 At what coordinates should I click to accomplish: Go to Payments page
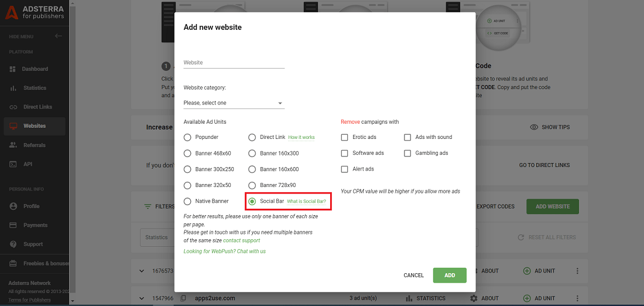tap(35, 225)
